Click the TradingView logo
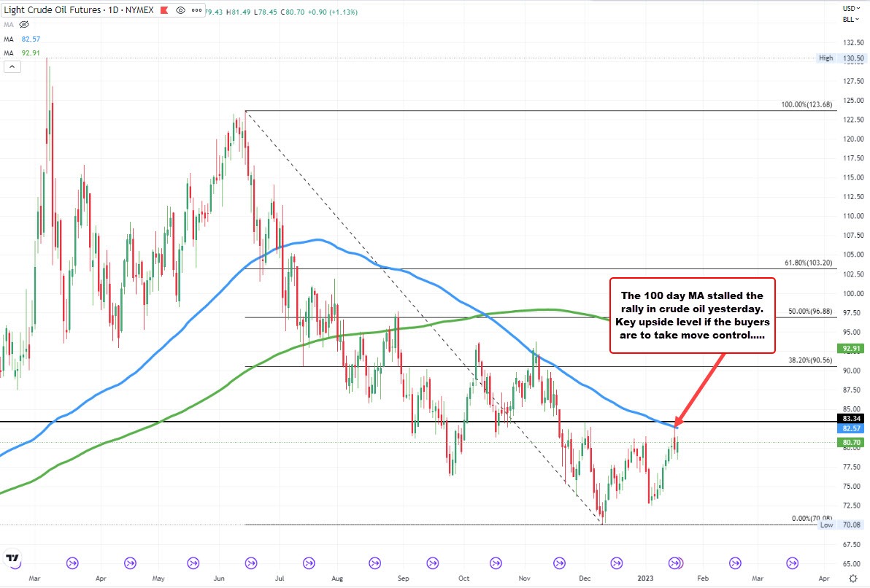Image resolution: width=870 pixels, height=588 pixels. (x=12, y=558)
